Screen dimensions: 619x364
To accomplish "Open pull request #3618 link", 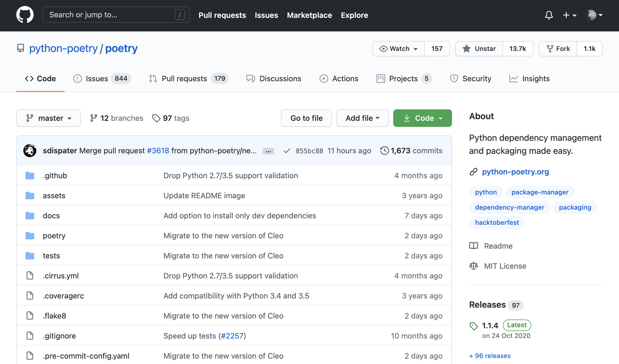I will 158,151.
